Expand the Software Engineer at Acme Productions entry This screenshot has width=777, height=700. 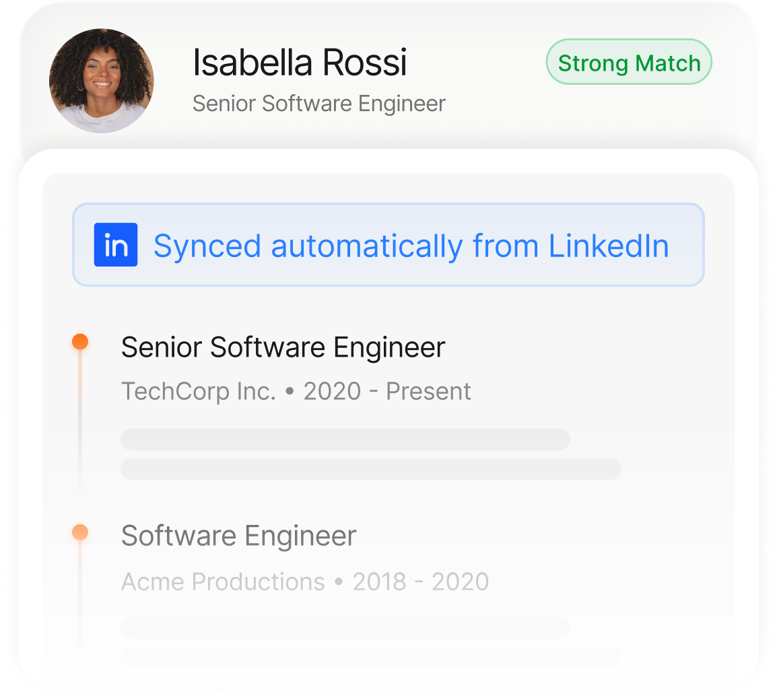click(238, 536)
